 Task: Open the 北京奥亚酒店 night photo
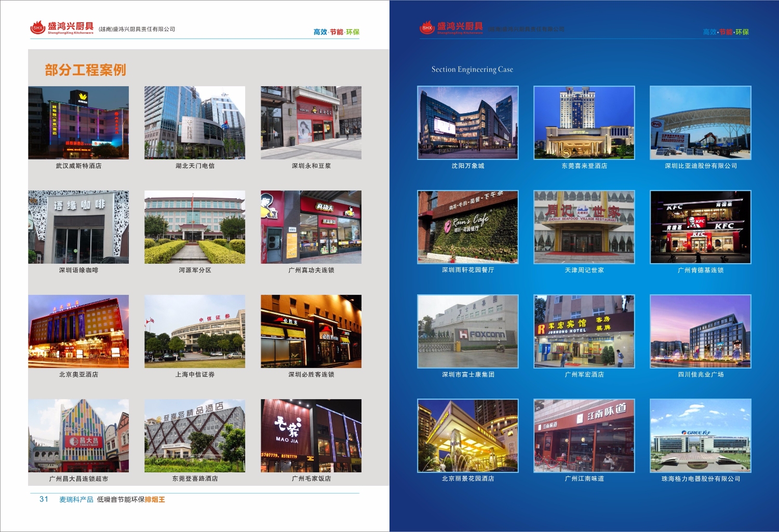coord(78,331)
